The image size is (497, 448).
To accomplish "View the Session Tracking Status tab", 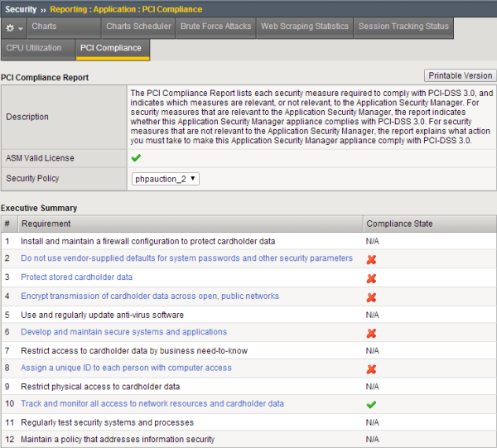I will (403, 26).
